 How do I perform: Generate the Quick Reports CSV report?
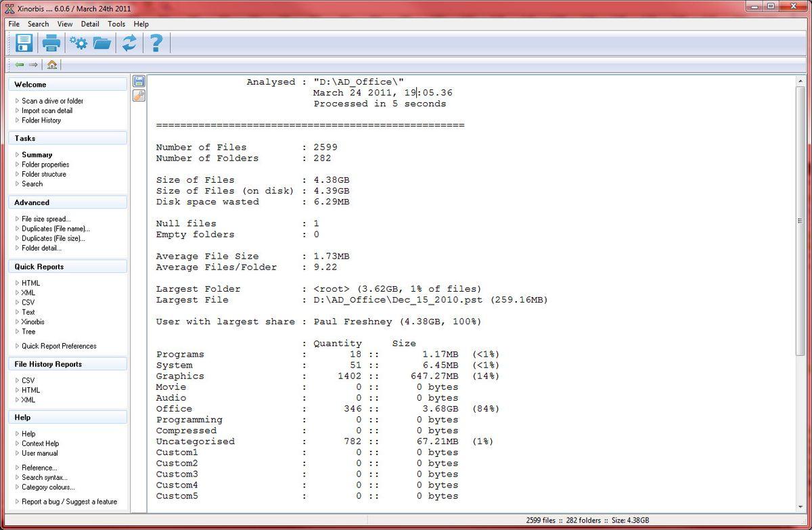point(28,303)
